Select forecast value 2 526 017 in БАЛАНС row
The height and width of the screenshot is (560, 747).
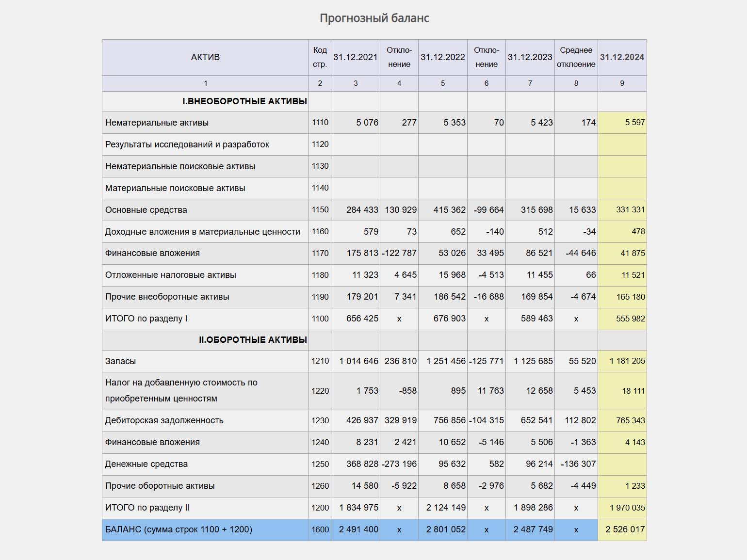(625, 529)
